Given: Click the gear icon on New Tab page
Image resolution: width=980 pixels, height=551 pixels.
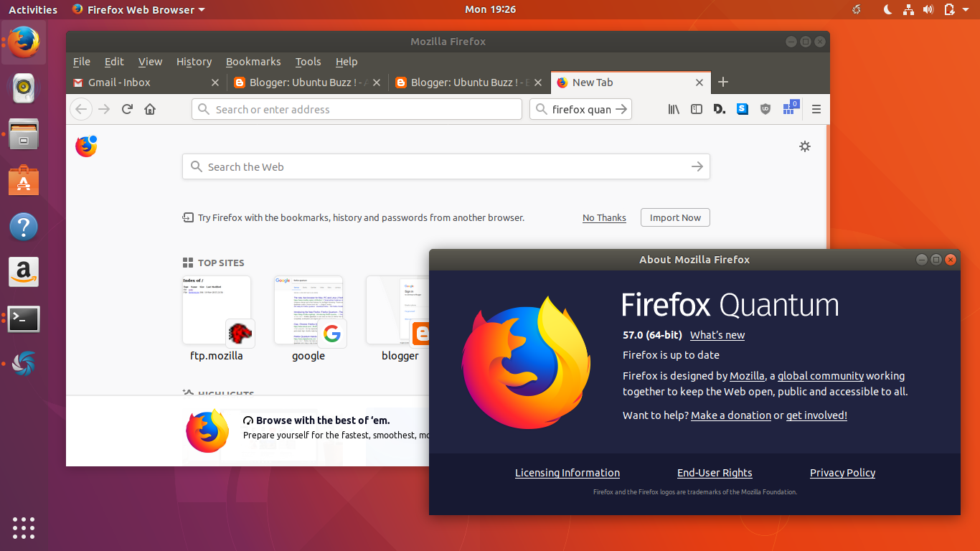Looking at the screenshot, I should click(804, 146).
